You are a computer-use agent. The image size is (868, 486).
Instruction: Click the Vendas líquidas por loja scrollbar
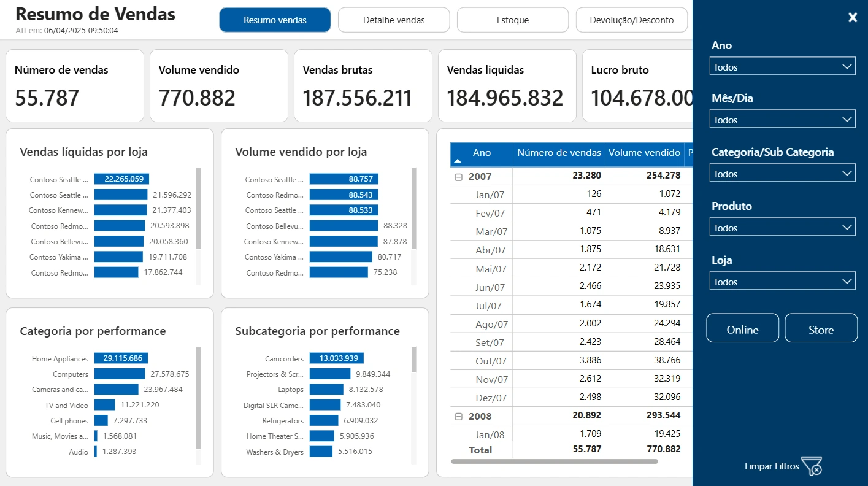(x=198, y=209)
